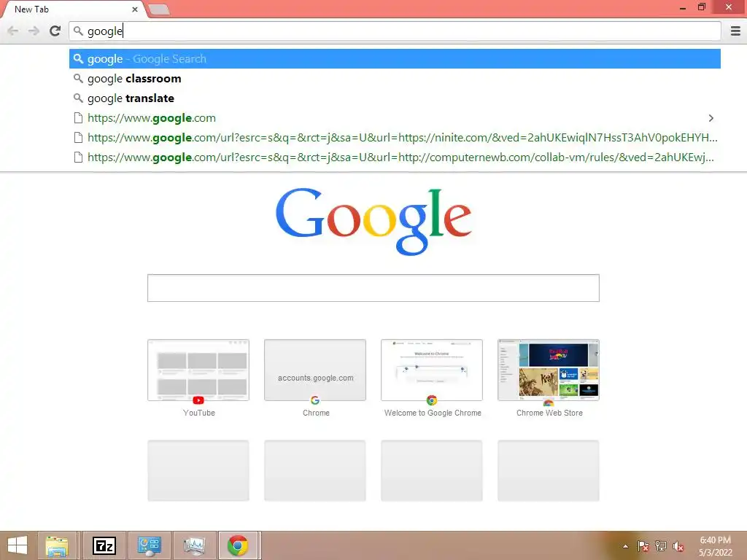Minimize the Chrome window

click(683, 7)
